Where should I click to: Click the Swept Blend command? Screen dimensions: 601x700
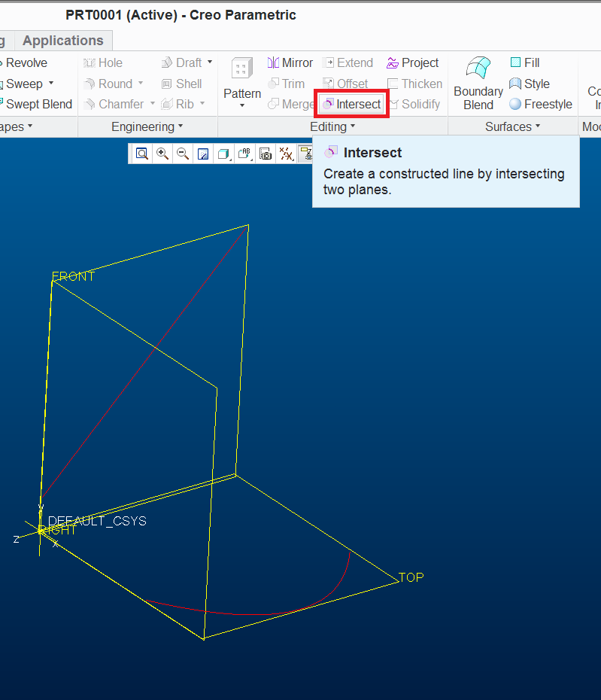point(36,104)
